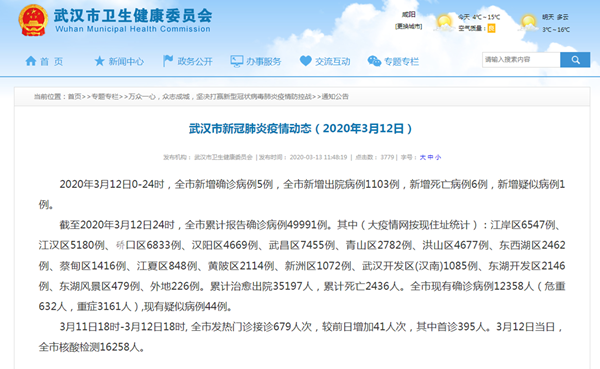Click the blue magnifier search button

click(575, 60)
